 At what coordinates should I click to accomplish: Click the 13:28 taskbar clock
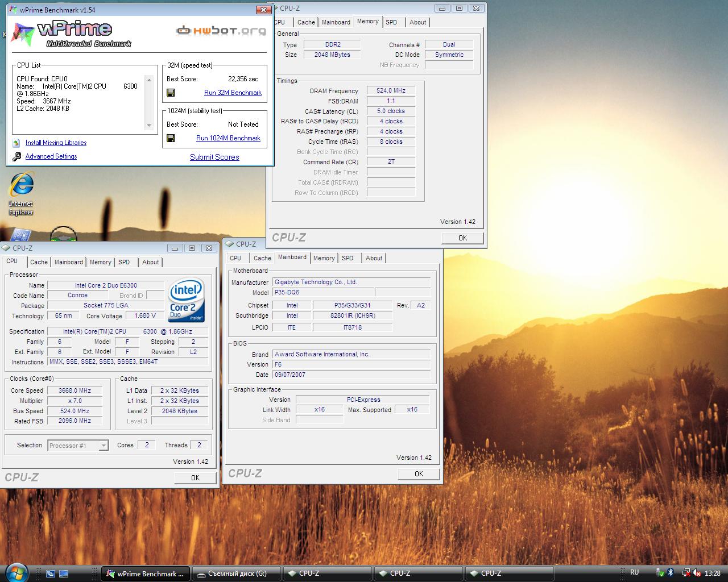712,573
